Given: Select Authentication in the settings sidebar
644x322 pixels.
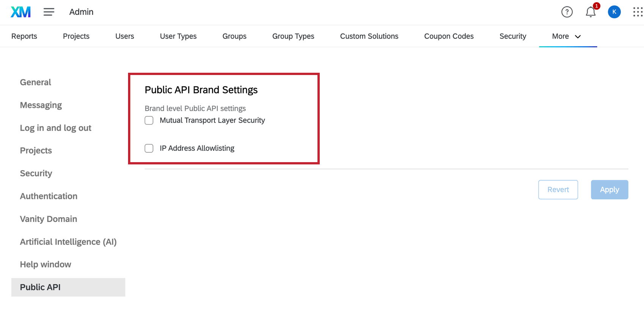Looking at the screenshot, I should [48, 196].
